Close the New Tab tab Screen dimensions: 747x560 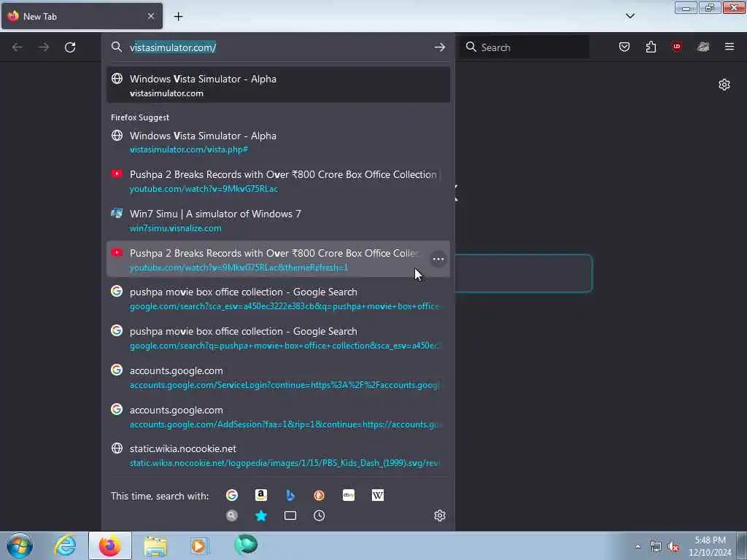pos(151,16)
